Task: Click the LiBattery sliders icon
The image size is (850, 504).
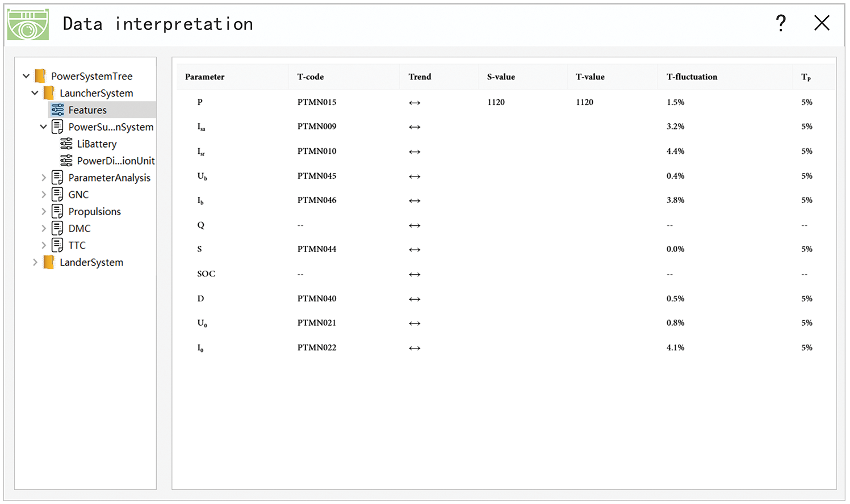Action: (x=66, y=144)
